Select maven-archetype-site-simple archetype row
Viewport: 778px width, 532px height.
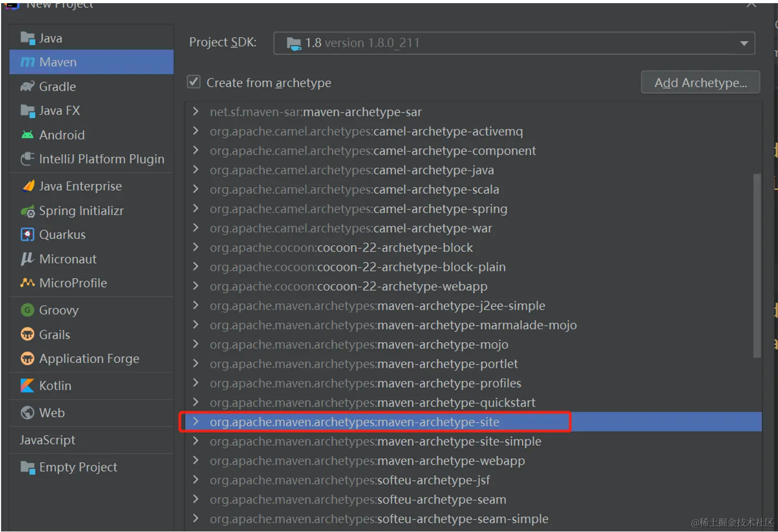coord(473,442)
